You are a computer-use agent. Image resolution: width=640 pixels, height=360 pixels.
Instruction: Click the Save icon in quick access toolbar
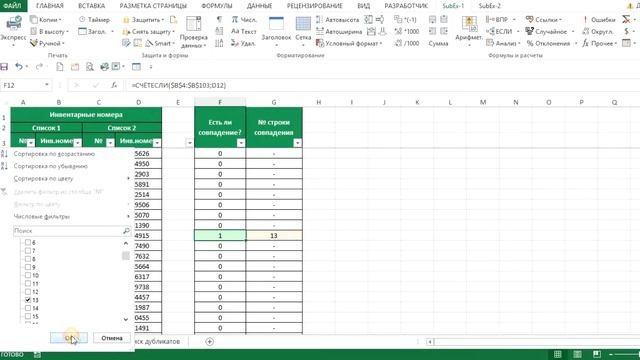[x=4, y=67]
